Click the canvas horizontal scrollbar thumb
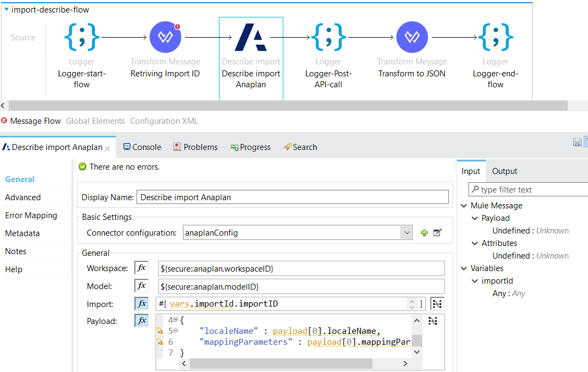This screenshot has width=588, height=372. (288, 105)
